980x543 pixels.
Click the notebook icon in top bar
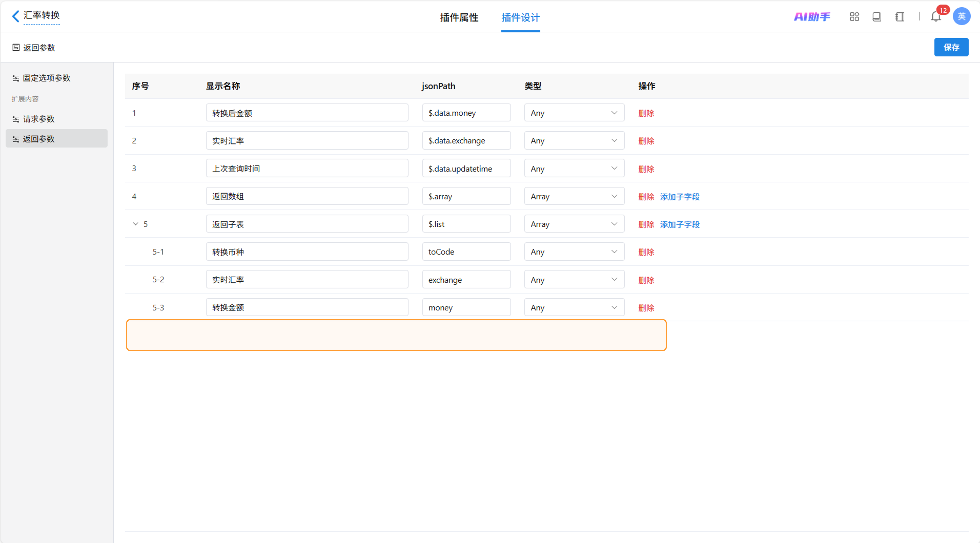pyautogui.click(x=899, y=17)
